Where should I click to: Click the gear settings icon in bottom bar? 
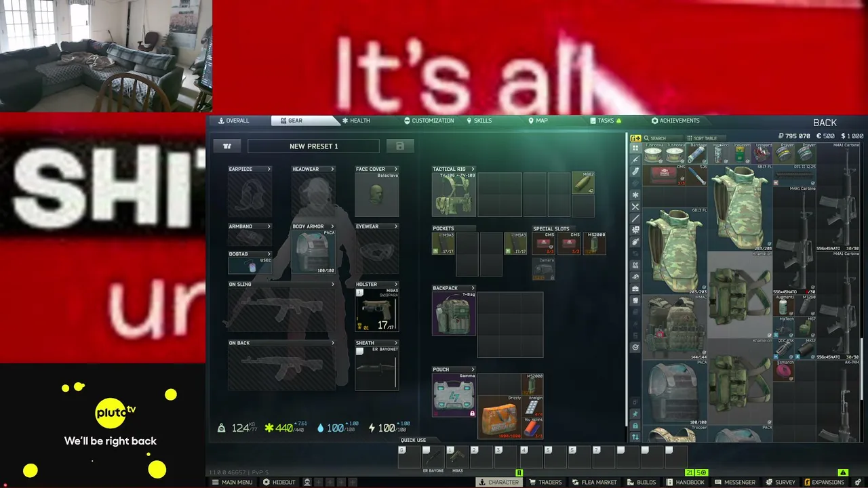[858, 483]
